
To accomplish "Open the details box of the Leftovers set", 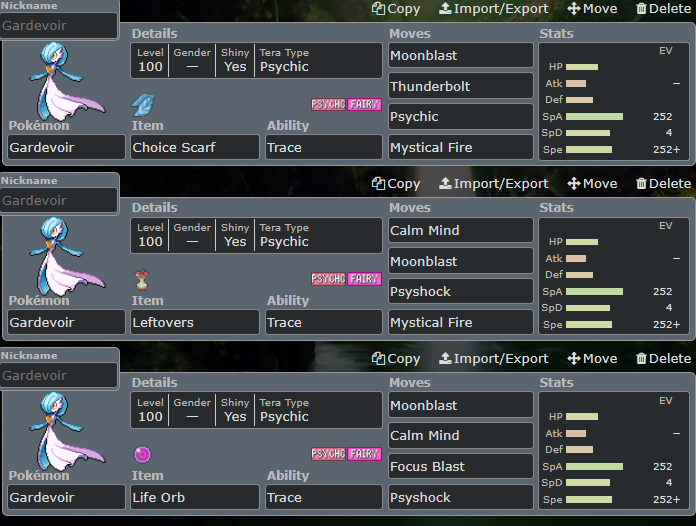I will coord(256,235).
